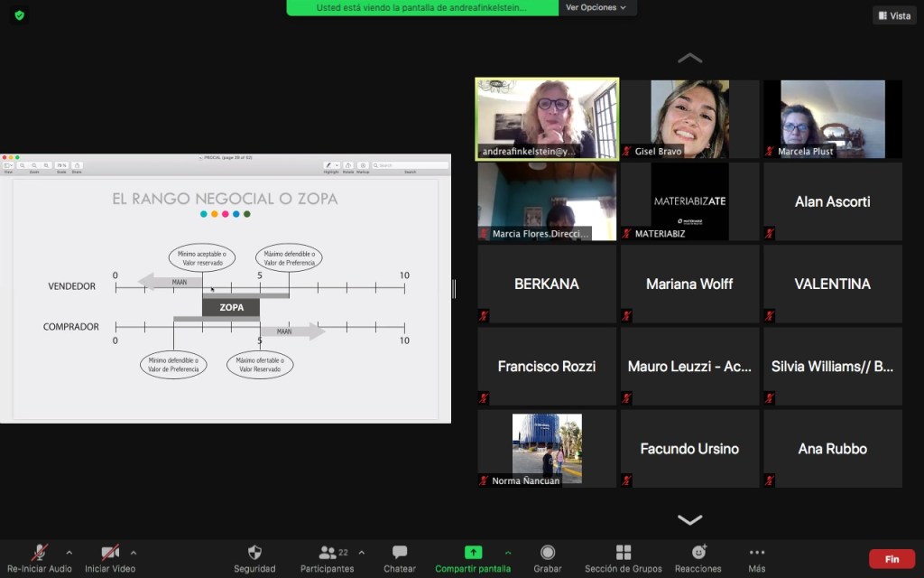Open the Ver Opciones dropdown

[x=596, y=7]
